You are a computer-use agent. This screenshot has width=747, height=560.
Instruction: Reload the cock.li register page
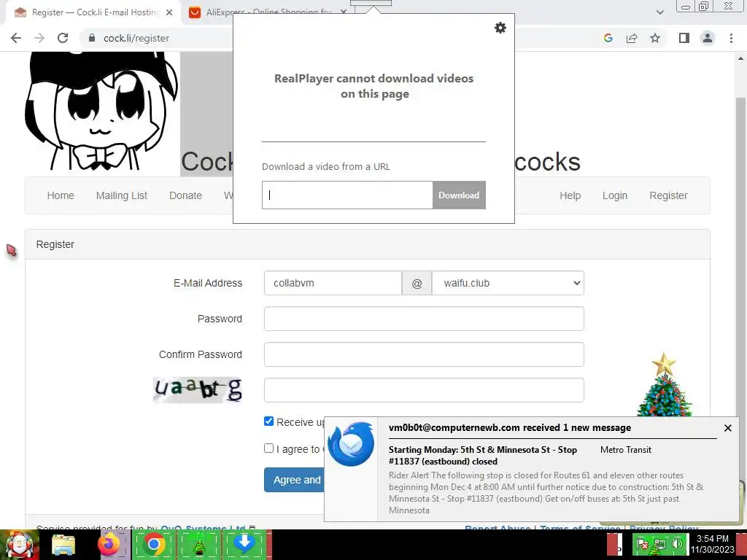pyautogui.click(x=63, y=38)
